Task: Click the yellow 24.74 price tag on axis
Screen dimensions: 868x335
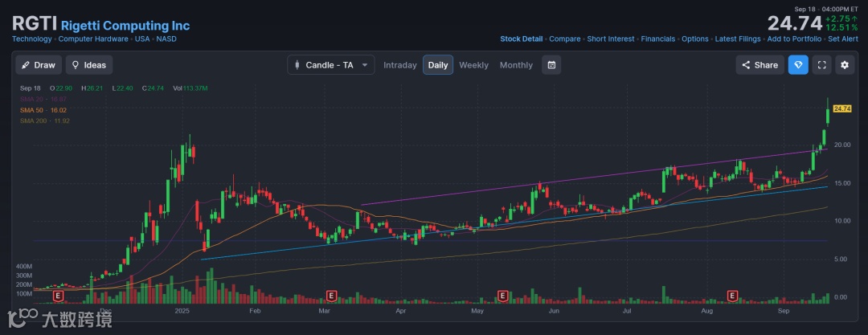Action: [x=842, y=108]
